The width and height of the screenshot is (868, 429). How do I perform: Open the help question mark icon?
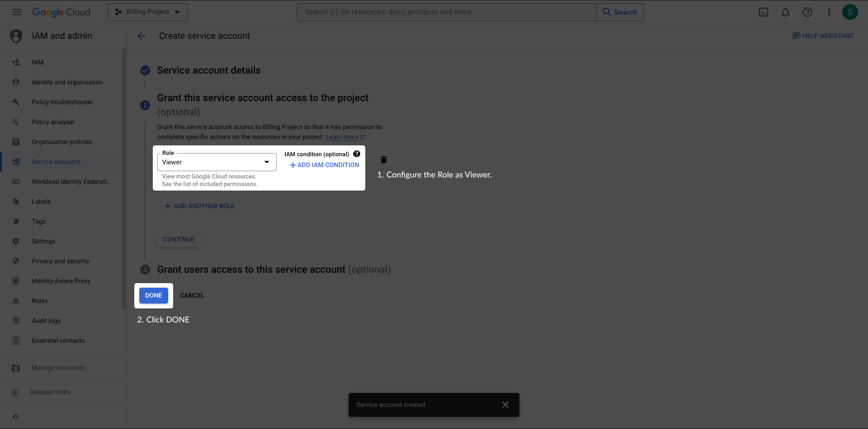click(x=807, y=12)
